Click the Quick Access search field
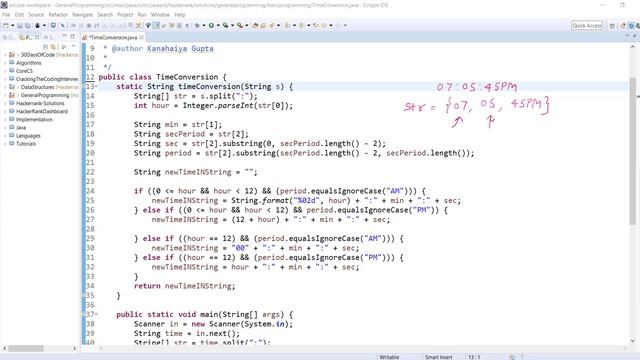640x360 pixels. pyautogui.click(x=587, y=25)
